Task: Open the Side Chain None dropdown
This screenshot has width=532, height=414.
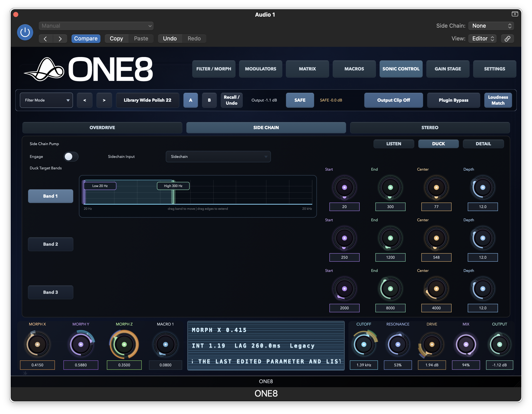Action: pos(491,26)
